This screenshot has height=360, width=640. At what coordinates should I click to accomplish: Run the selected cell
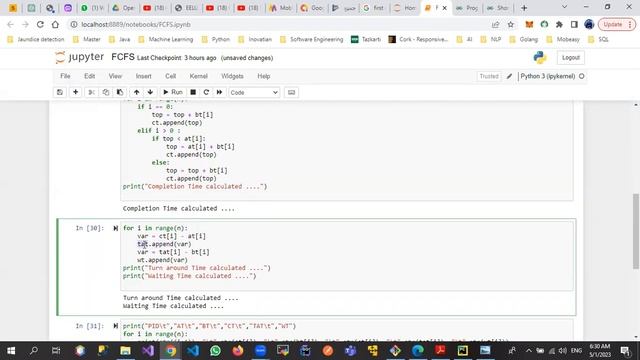173,92
